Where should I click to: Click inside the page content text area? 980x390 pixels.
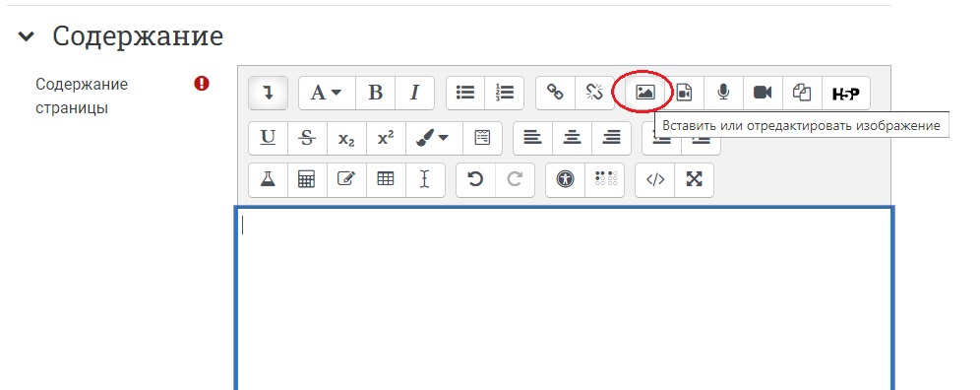pos(565,299)
